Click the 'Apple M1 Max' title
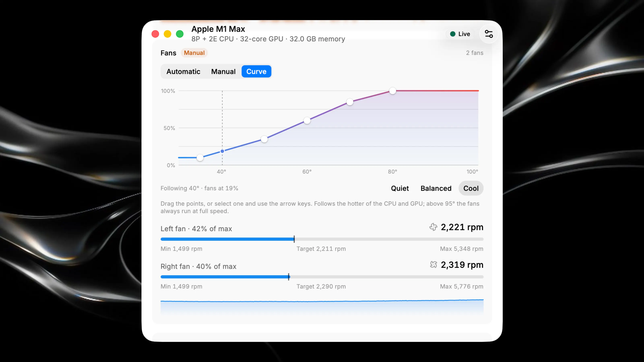 pos(218,29)
